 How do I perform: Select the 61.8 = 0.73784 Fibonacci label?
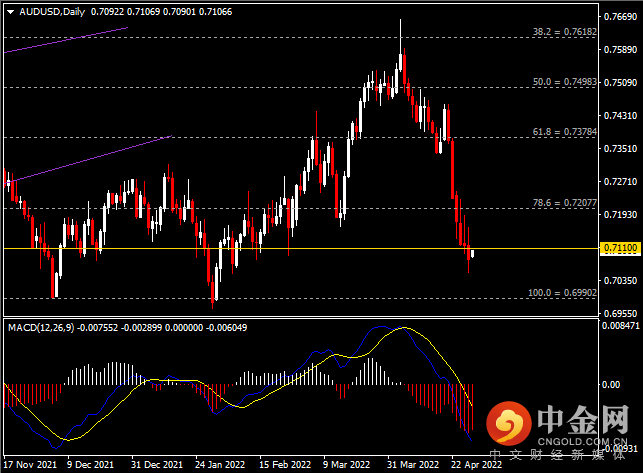(565, 132)
